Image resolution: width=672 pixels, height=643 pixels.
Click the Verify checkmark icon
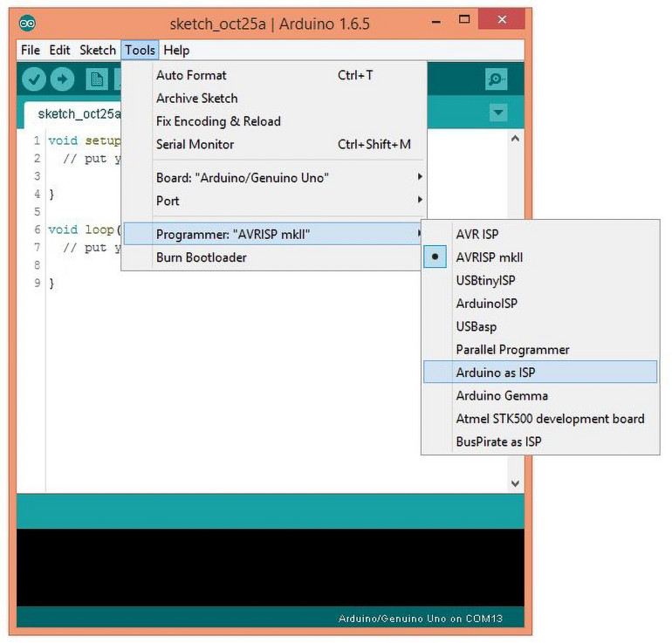[x=34, y=79]
